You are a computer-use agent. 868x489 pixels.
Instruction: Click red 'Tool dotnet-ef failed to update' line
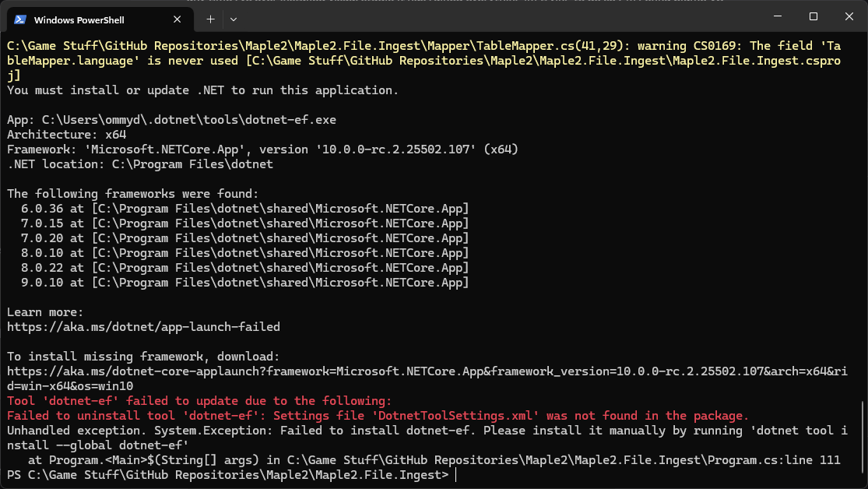199,400
